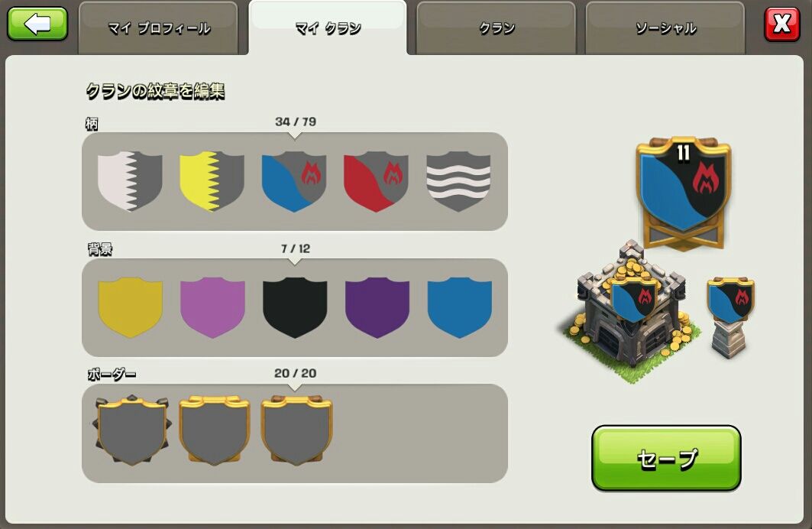Select the white jagged-edge pattern shield

click(x=129, y=181)
